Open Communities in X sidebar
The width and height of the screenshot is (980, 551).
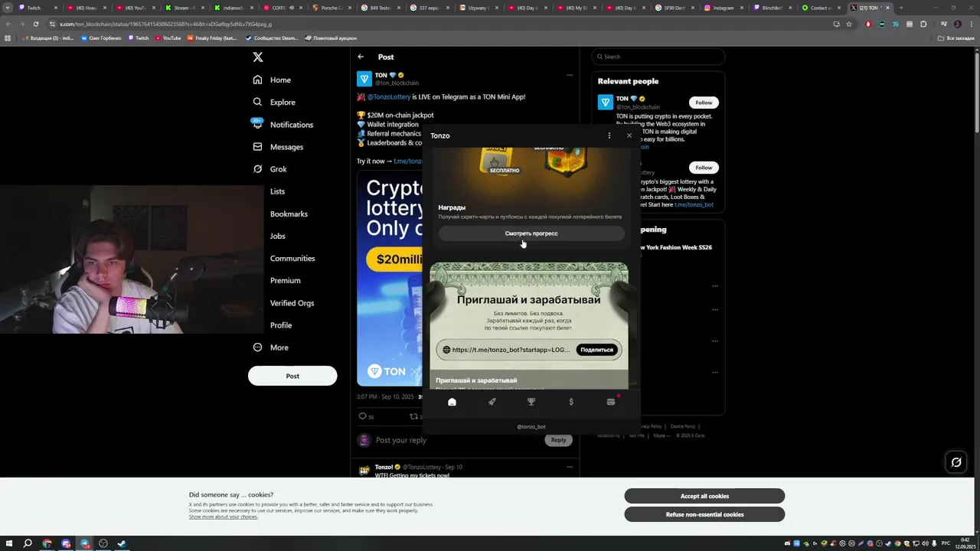coord(292,258)
